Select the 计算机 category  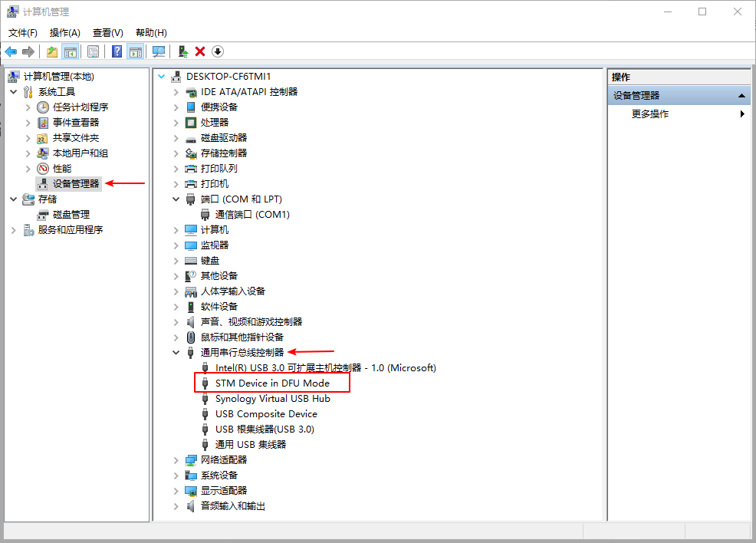pos(215,230)
